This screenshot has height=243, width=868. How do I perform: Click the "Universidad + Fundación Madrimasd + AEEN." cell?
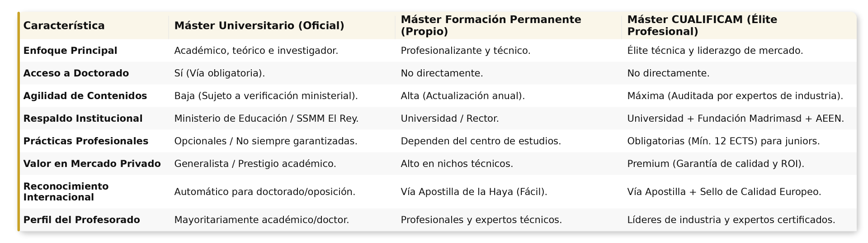click(735, 119)
